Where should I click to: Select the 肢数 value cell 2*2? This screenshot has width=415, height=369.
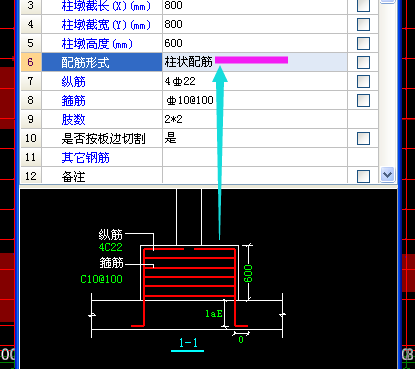(x=255, y=119)
